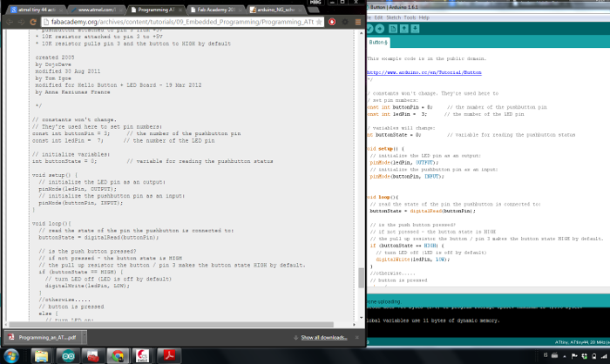Viewport: 610px width, 364px height.
Task: Click 'by Anna Kaziunas France' text in browser
Action: pos(72,92)
